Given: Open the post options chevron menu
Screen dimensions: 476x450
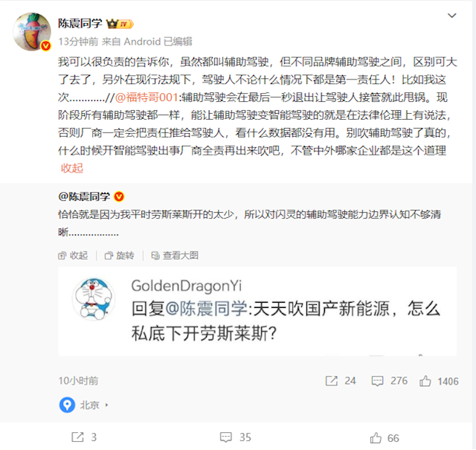Looking at the screenshot, I should click(452, 15).
